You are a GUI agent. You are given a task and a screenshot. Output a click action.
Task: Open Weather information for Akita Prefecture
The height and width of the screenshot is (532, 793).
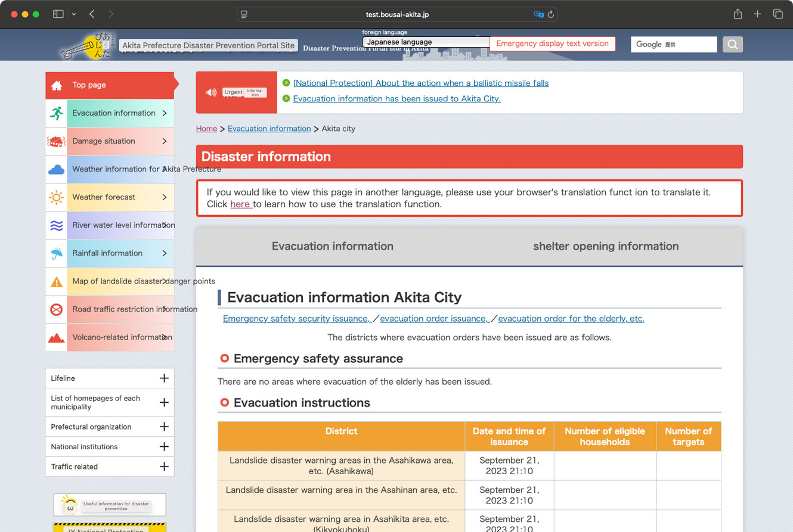[110, 169]
